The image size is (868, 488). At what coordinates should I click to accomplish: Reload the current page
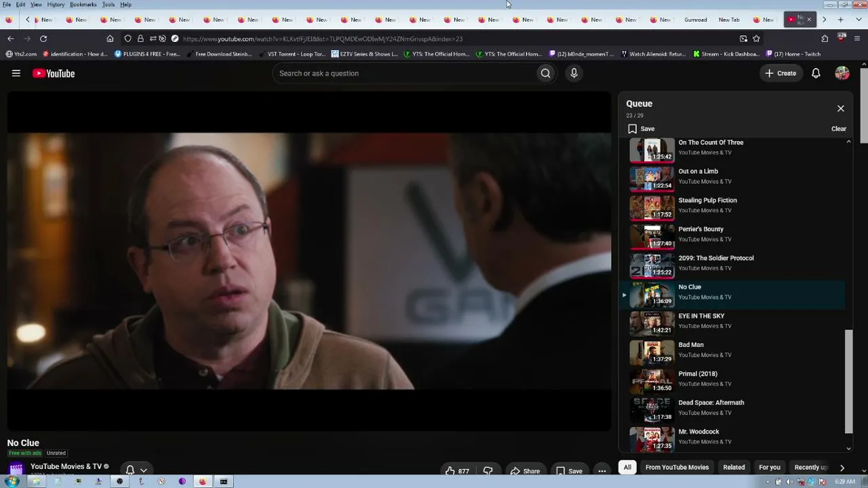coord(43,39)
